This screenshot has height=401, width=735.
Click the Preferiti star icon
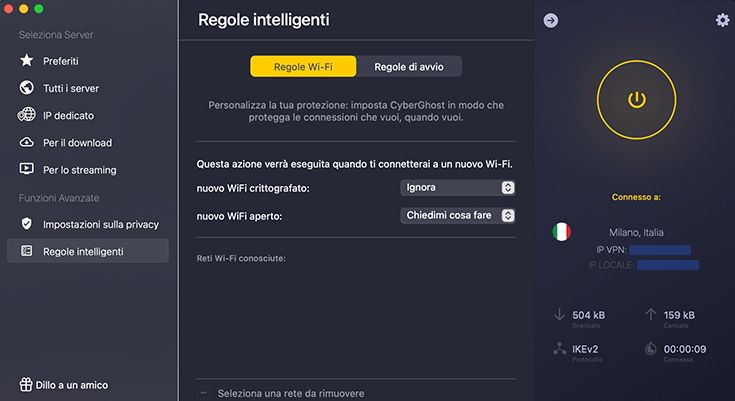click(x=27, y=60)
